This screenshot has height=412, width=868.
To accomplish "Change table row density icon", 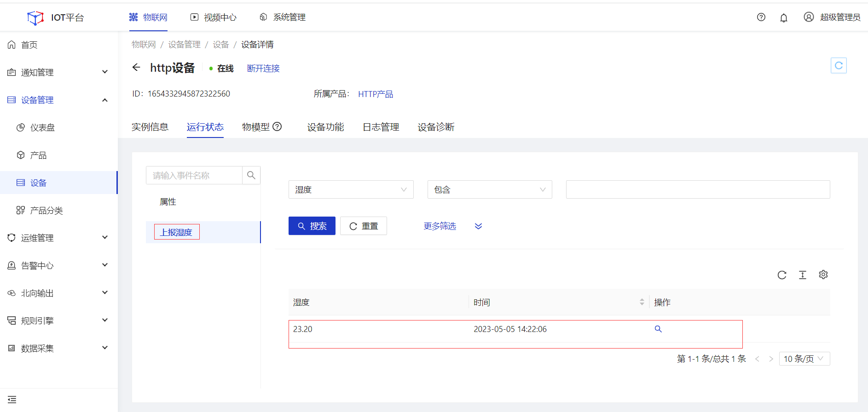I will click(x=803, y=275).
